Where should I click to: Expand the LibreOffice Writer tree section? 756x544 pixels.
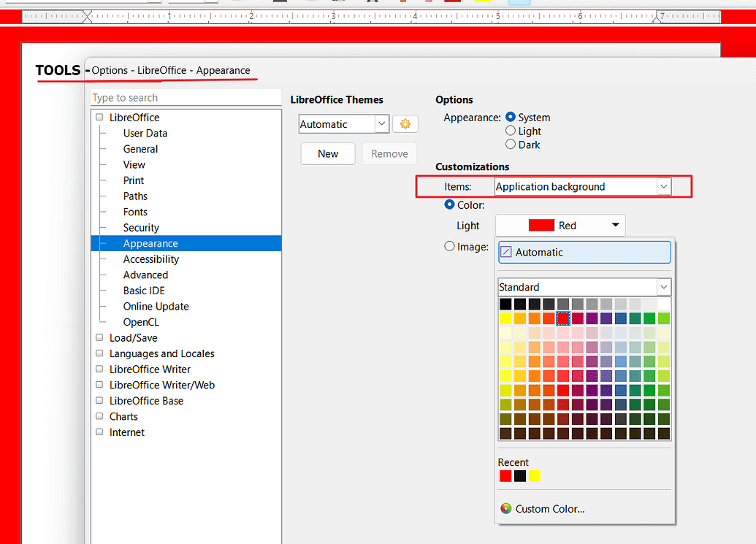click(99, 369)
